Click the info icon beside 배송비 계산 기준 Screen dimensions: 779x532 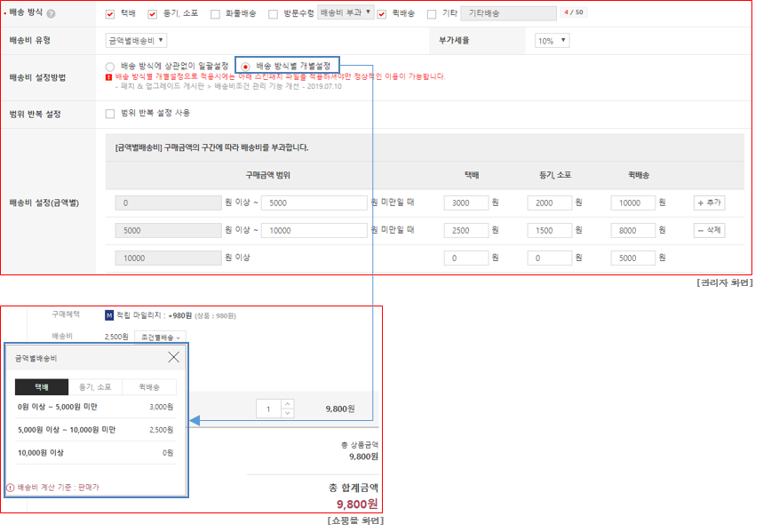(11, 488)
